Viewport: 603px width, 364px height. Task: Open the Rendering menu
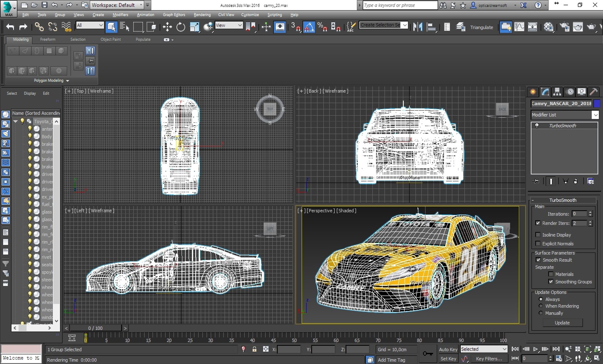pos(202,15)
